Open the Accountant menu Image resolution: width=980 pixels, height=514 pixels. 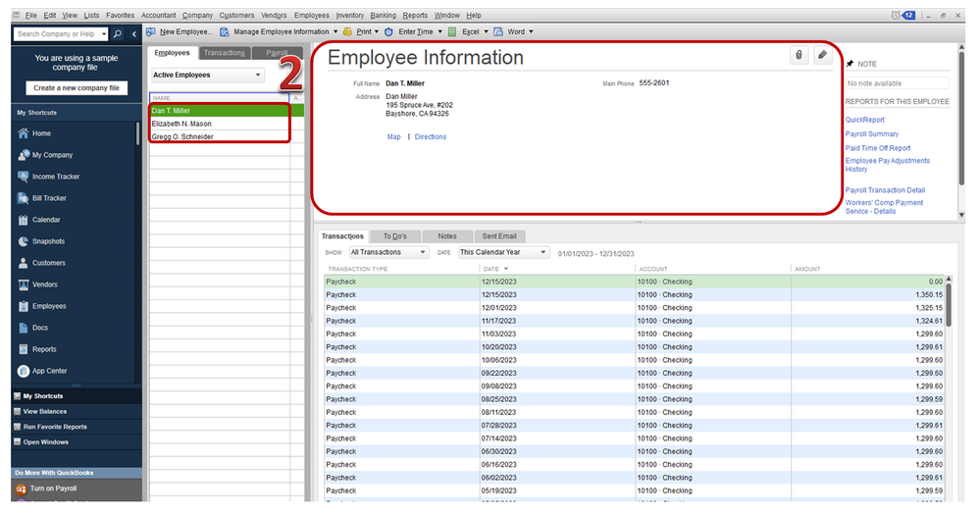click(x=158, y=15)
